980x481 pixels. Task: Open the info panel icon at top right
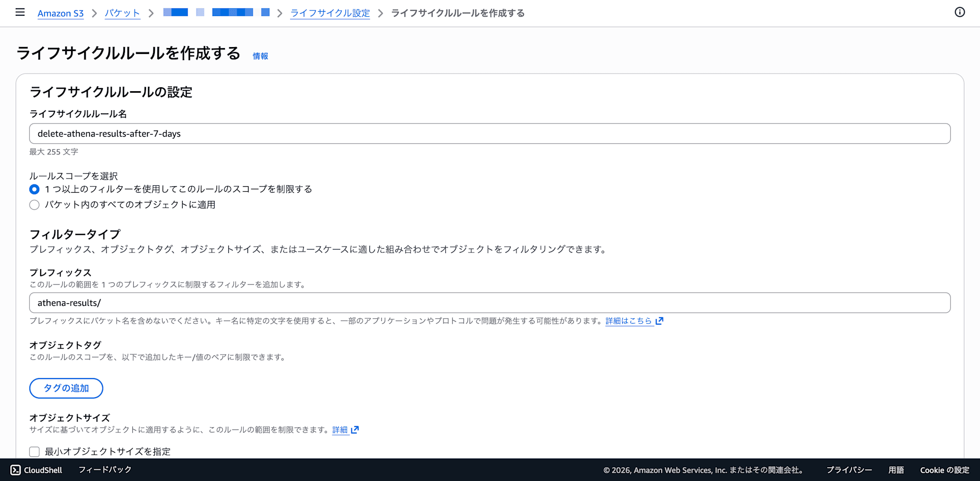[959, 12]
